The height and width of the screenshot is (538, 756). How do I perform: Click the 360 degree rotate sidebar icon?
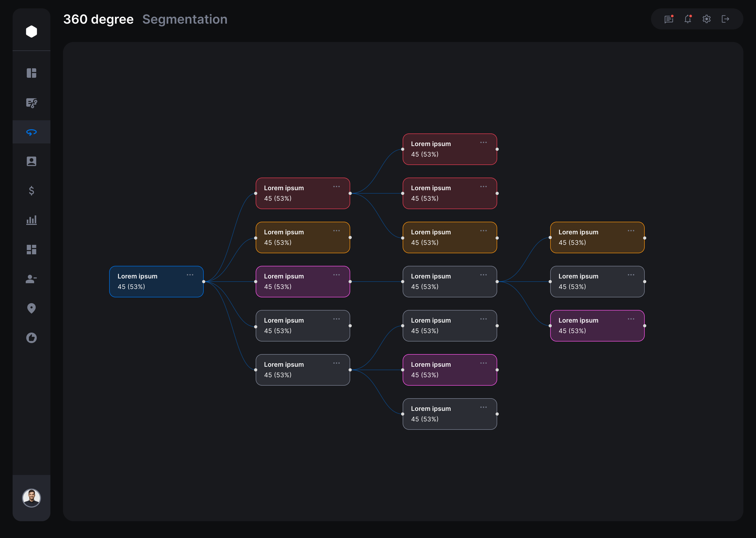(31, 132)
